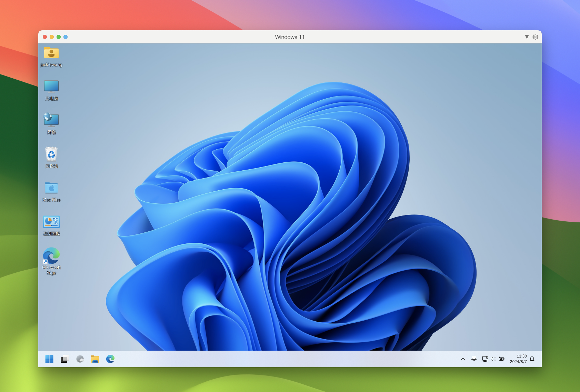Open the macOS-style app icon in taskbar
Viewport: 580px width, 392px height.
(x=80, y=359)
